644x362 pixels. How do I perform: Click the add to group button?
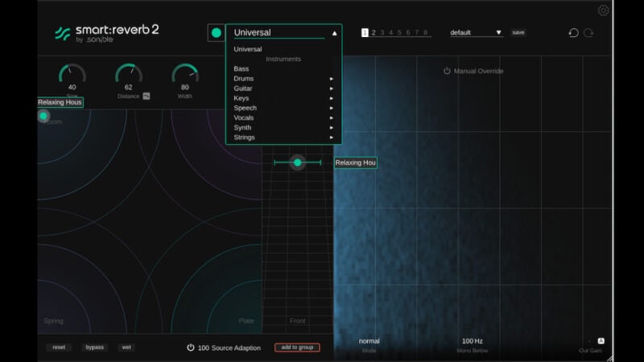[297, 348]
